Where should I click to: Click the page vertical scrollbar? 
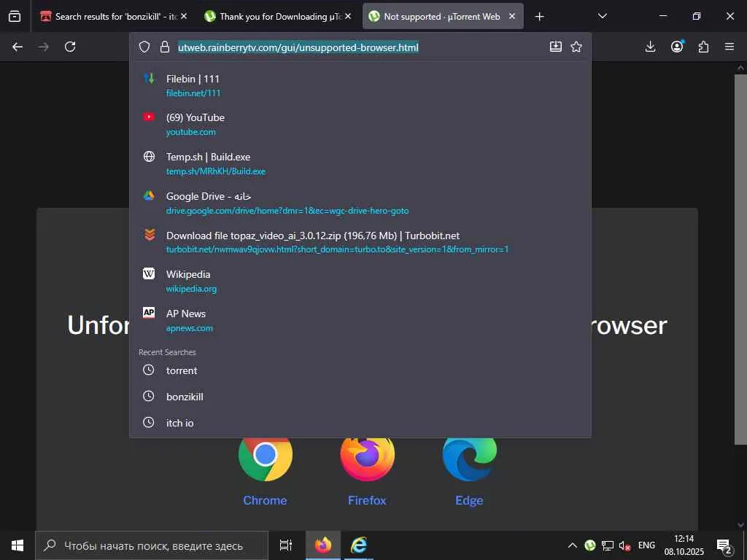click(x=740, y=260)
